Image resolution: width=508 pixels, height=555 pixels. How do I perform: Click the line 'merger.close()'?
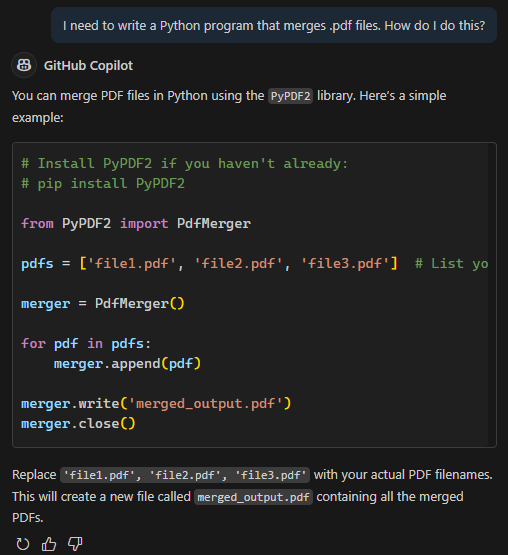pyautogui.click(x=78, y=424)
